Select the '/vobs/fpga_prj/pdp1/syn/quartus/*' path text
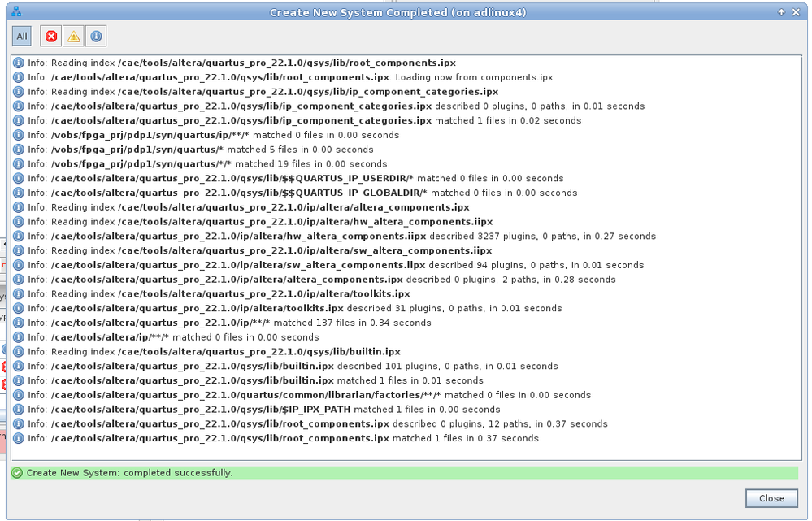Viewport: 812px width, 521px height. click(x=137, y=150)
